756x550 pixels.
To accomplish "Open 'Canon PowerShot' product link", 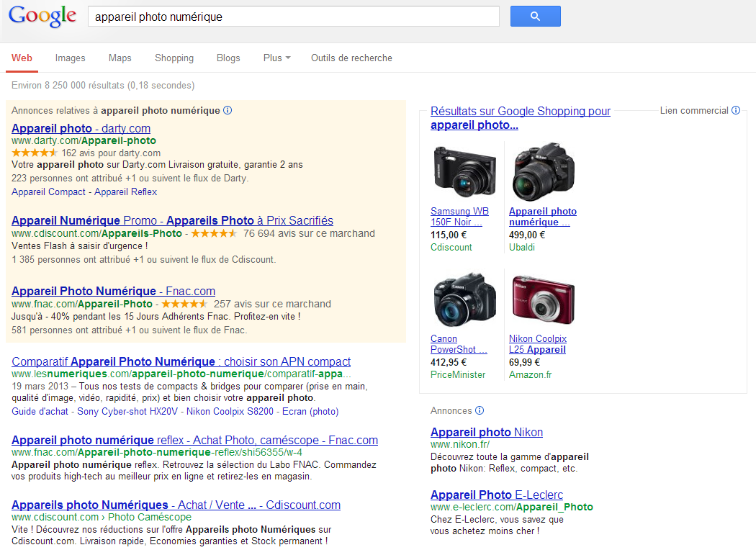I will 459,344.
